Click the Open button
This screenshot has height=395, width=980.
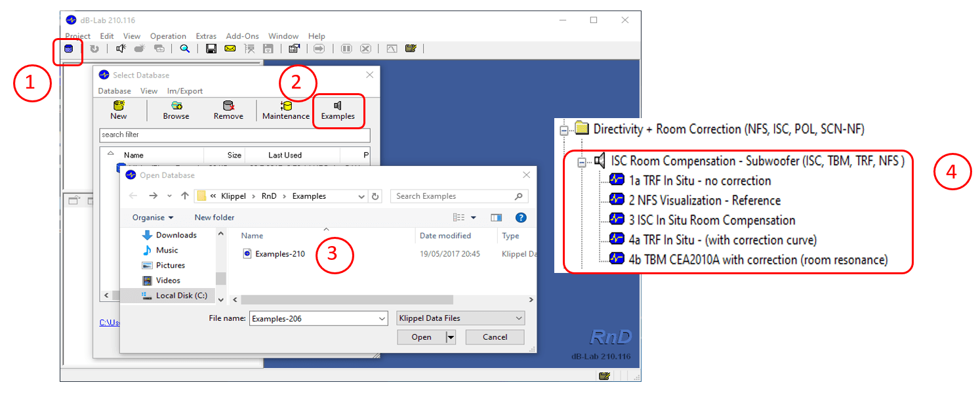421,337
